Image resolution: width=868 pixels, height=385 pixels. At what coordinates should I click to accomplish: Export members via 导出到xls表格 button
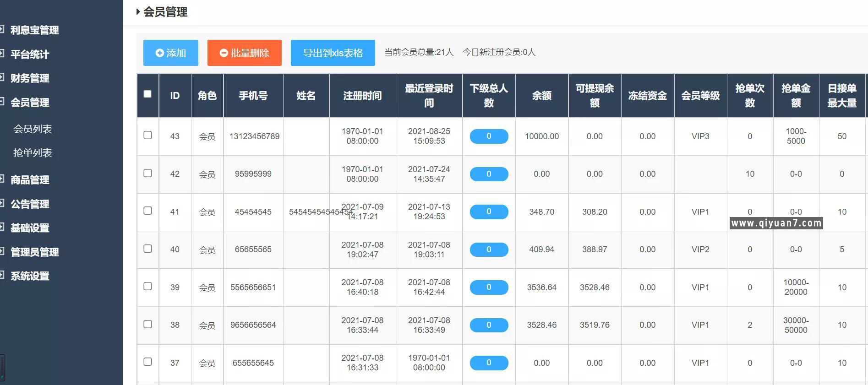[333, 53]
